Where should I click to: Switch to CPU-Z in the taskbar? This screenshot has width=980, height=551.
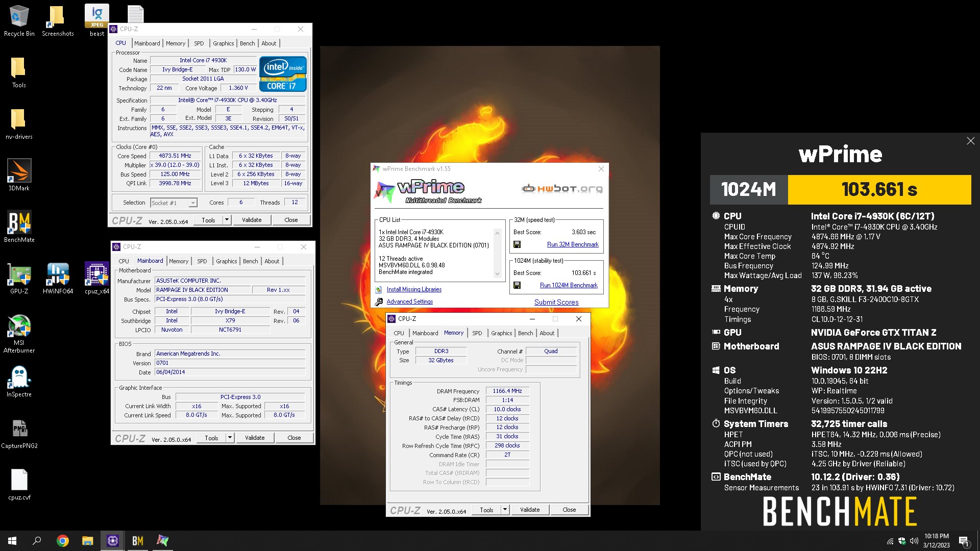pos(113,541)
